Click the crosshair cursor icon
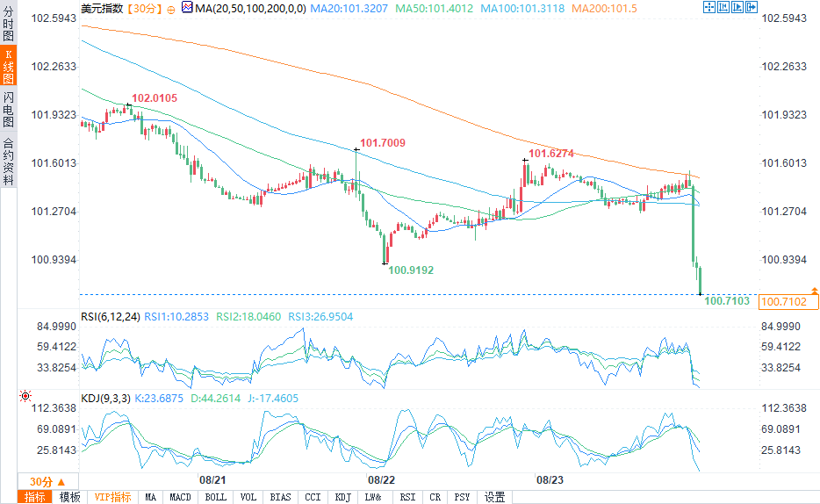The height and width of the screenshot is (504, 820). [709, 7]
